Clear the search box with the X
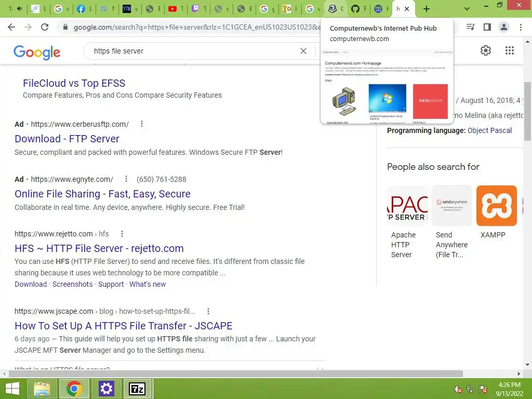532x399 pixels. 303,51
